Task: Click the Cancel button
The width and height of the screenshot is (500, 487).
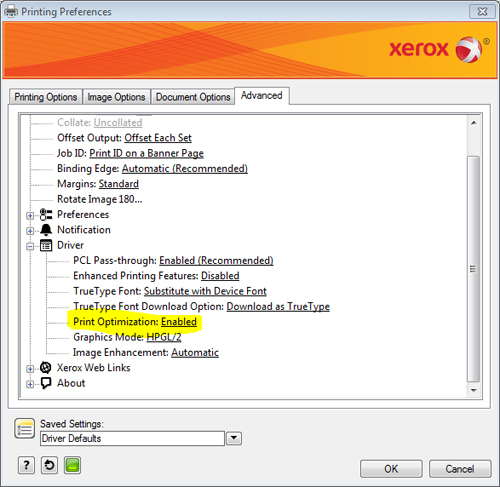Action: pos(460,469)
